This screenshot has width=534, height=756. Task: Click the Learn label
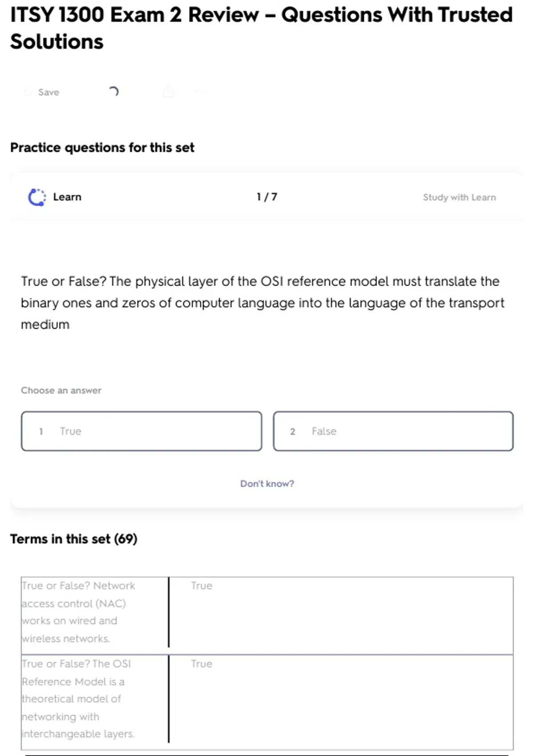click(x=67, y=197)
